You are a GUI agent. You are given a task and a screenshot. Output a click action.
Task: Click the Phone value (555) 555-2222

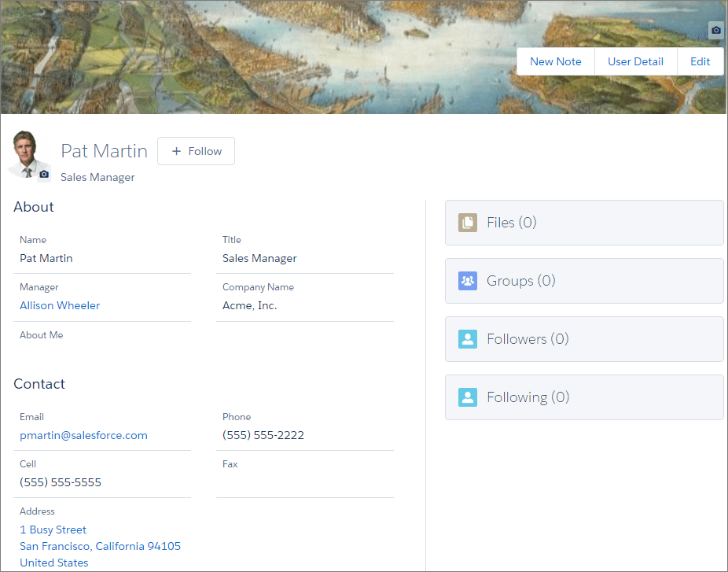coord(263,435)
